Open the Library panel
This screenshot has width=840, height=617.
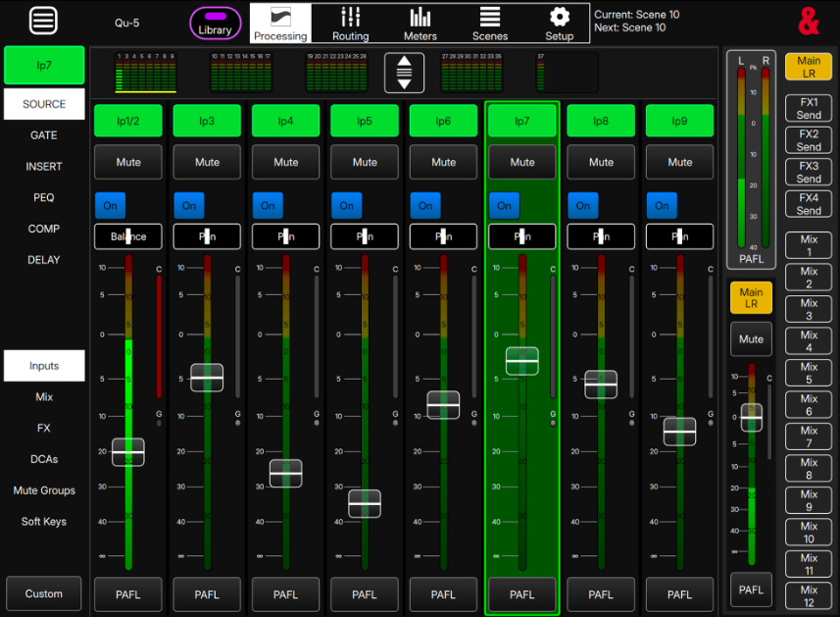click(x=215, y=23)
